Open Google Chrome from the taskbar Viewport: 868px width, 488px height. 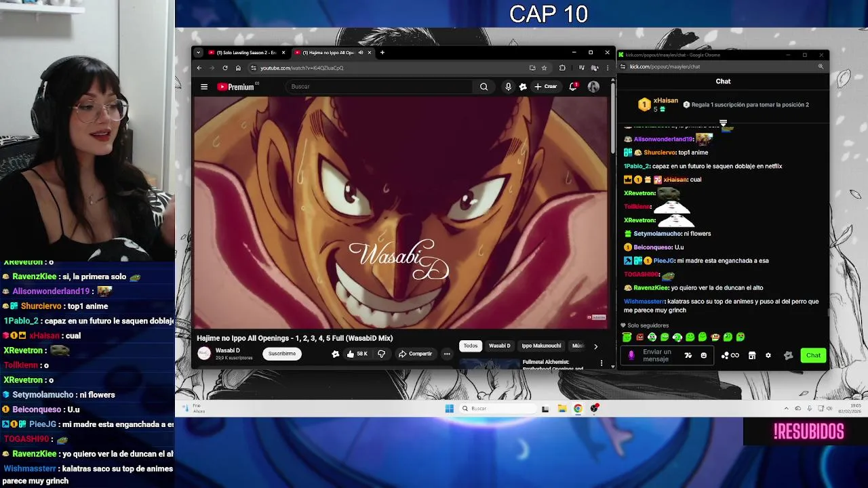point(578,409)
